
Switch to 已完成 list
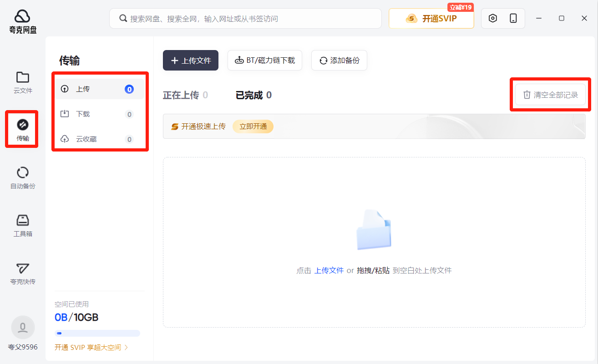[253, 95]
